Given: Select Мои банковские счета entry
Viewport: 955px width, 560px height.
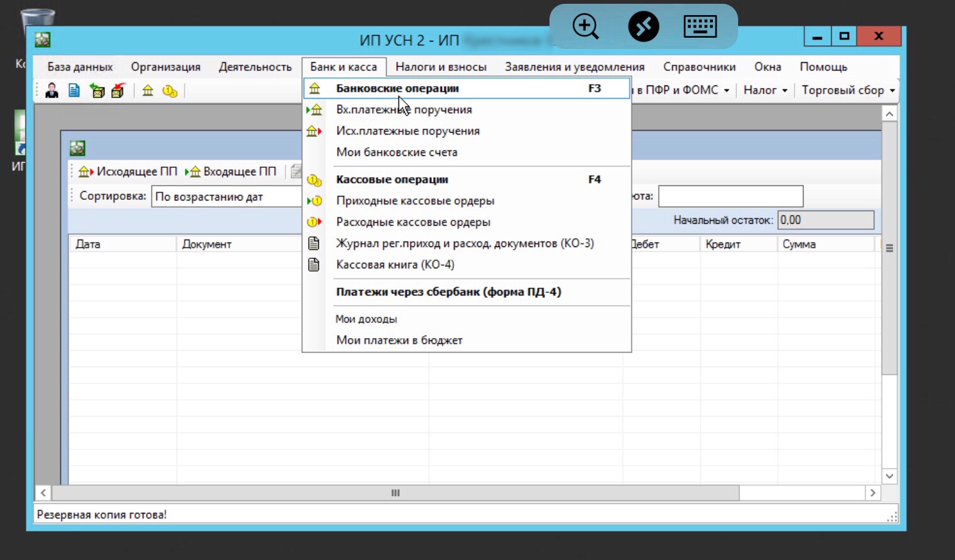Looking at the screenshot, I should tap(466, 152).
